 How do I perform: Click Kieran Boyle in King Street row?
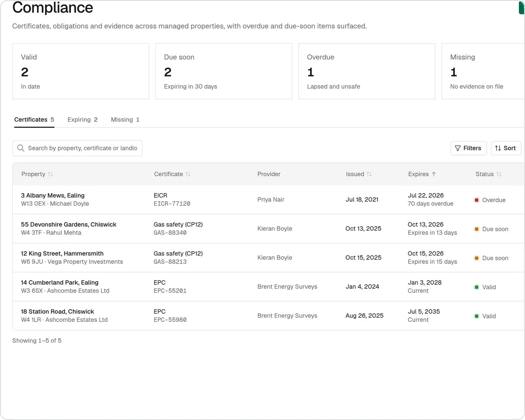click(275, 258)
